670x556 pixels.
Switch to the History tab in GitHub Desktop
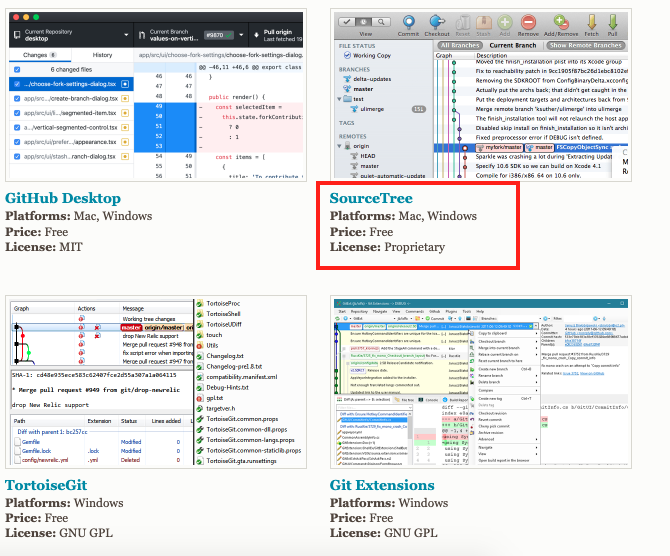(103, 55)
